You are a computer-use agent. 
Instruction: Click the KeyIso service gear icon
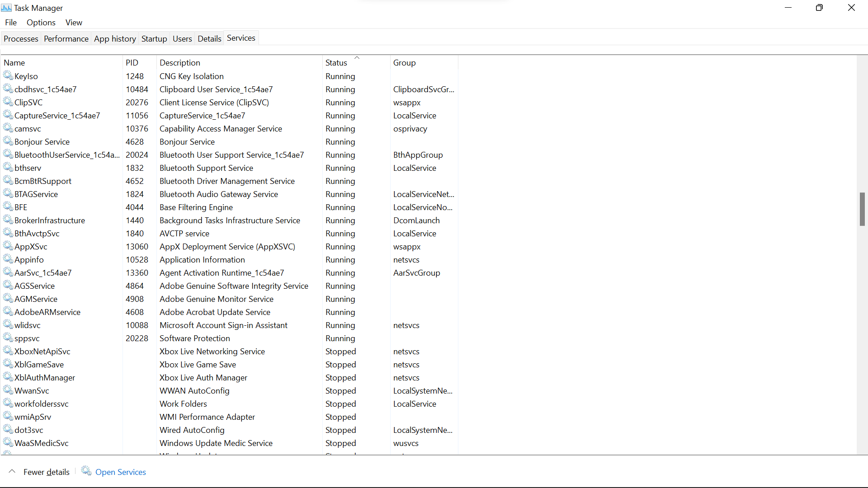click(x=8, y=75)
